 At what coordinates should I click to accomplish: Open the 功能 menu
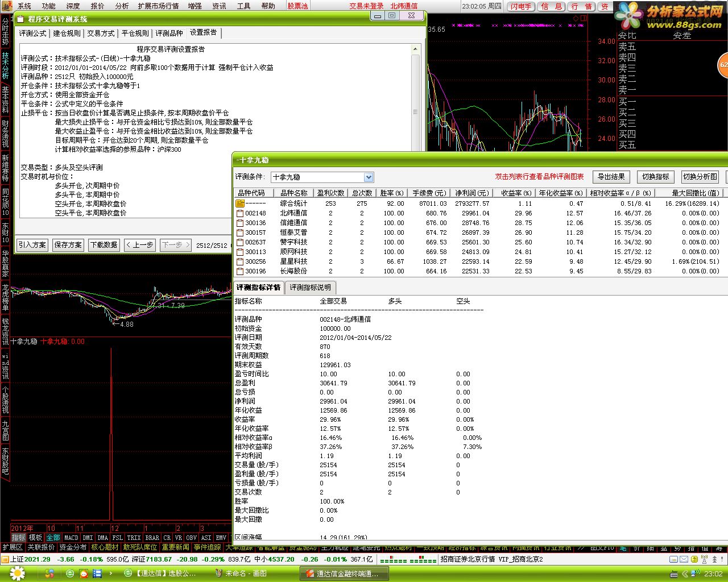[x=48, y=6]
